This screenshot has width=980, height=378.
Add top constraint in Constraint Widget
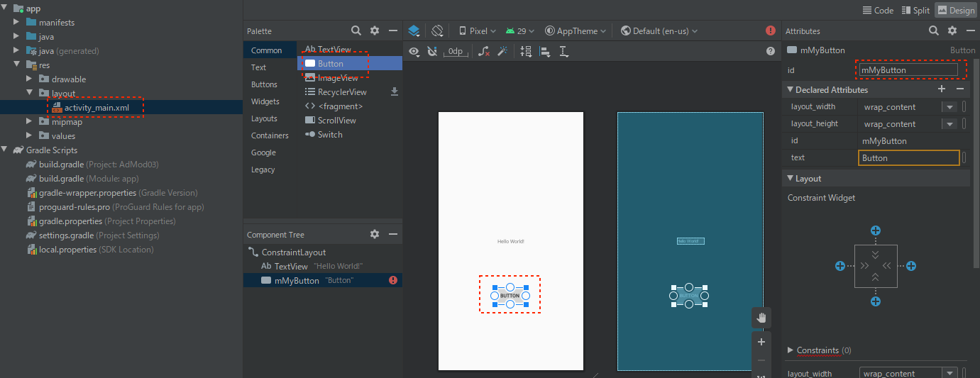tap(876, 230)
